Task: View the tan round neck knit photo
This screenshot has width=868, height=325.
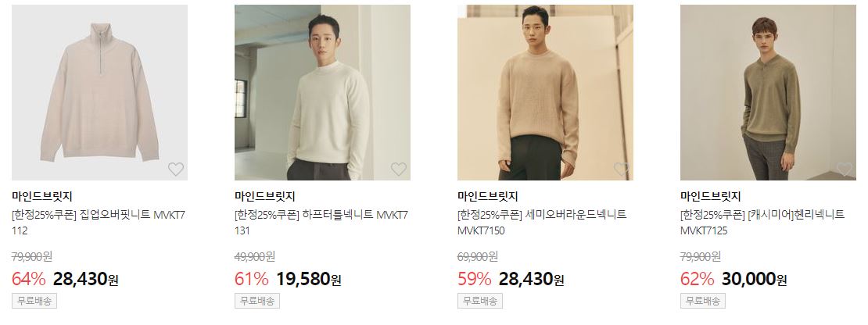Action: click(x=545, y=93)
